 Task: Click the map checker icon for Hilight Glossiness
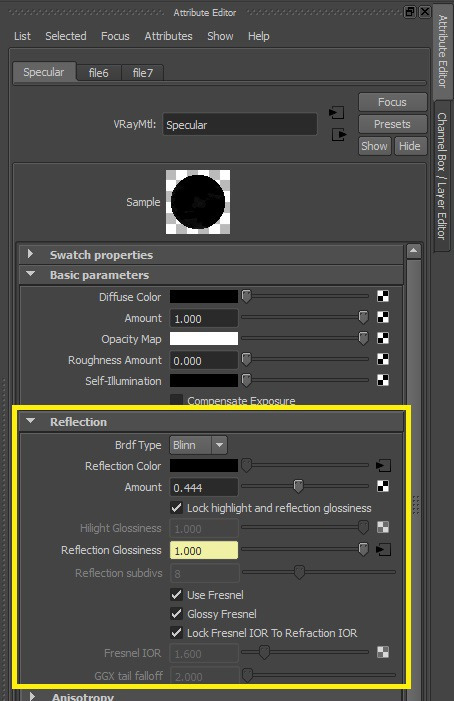pos(383,528)
